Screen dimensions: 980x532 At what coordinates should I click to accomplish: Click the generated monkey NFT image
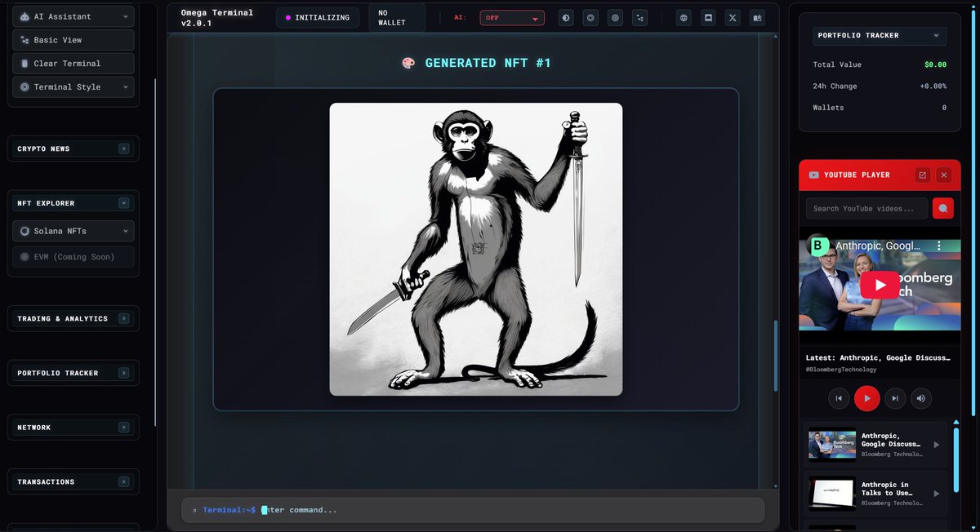pos(476,249)
